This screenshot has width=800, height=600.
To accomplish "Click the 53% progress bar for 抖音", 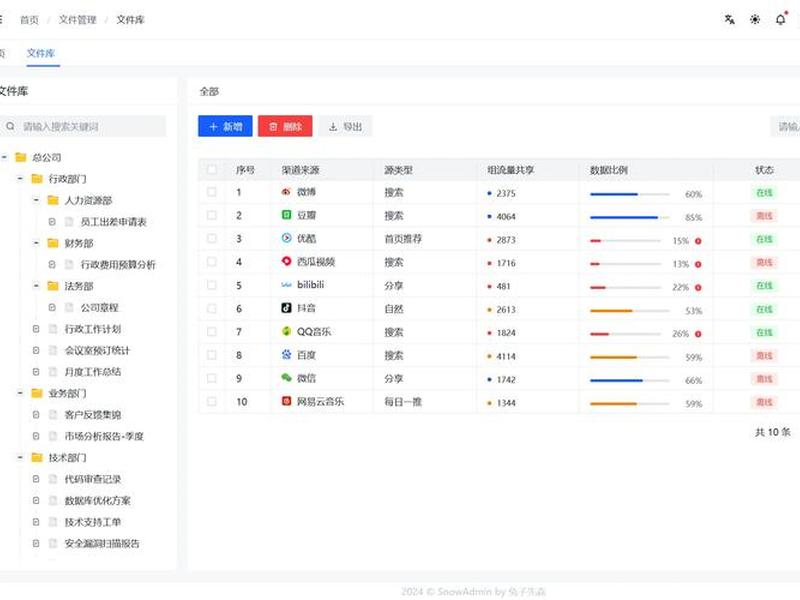I will pyautogui.click(x=630, y=311).
